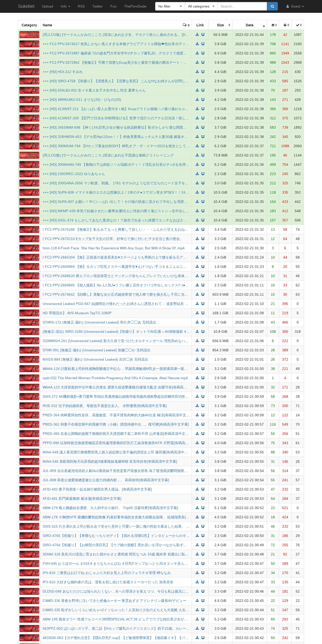Open the opkt-032 Married Woman title link
322x644 pixels.
(115, 378)
